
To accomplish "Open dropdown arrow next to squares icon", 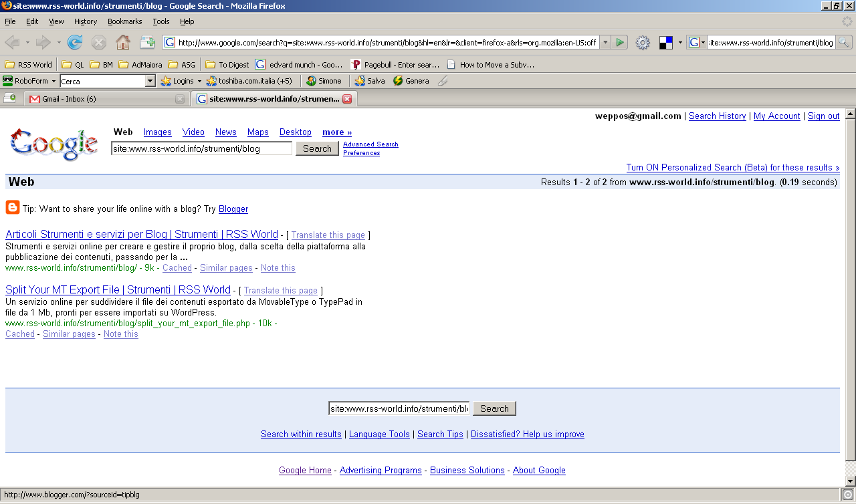I will (680, 43).
